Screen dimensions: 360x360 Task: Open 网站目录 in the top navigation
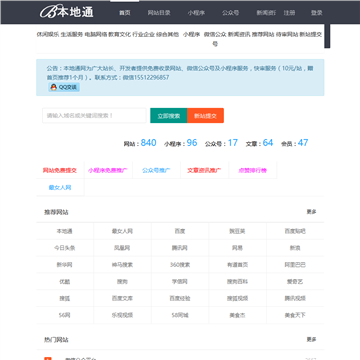tap(159, 13)
